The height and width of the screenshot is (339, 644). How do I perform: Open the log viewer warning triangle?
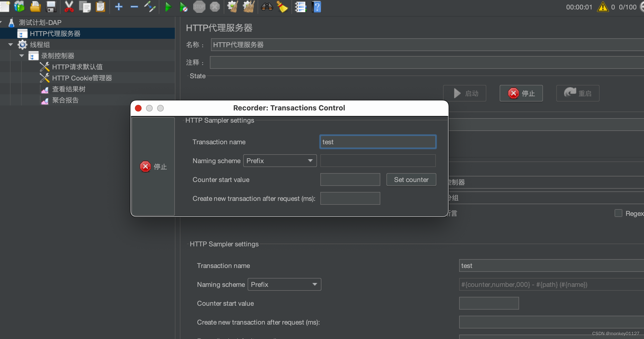pyautogui.click(x=602, y=7)
